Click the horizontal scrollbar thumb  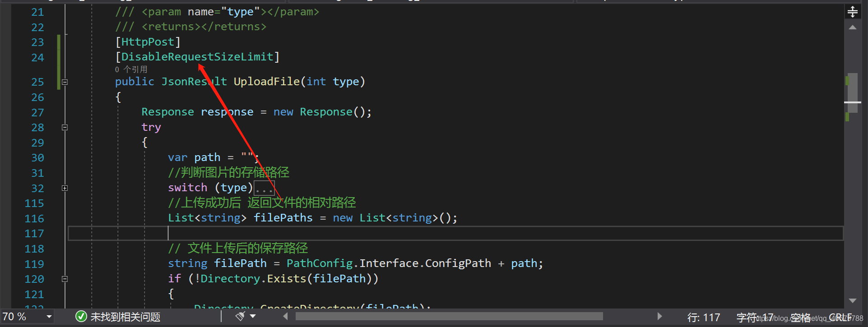449,317
